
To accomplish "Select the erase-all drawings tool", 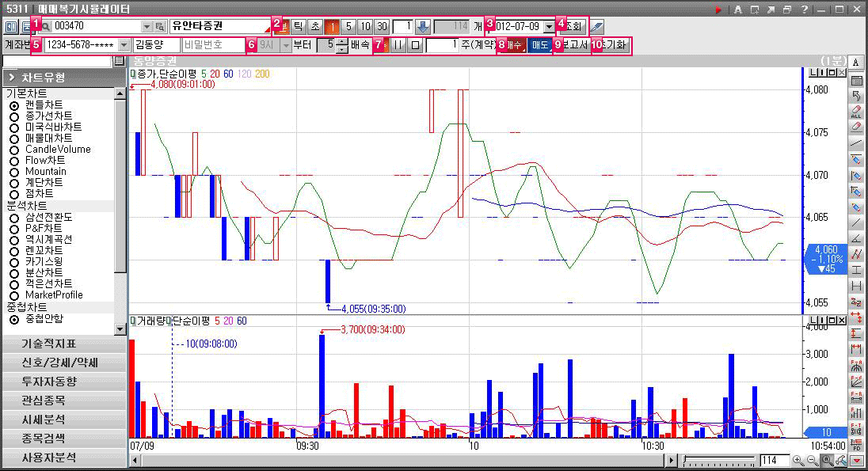I will coord(856,111).
